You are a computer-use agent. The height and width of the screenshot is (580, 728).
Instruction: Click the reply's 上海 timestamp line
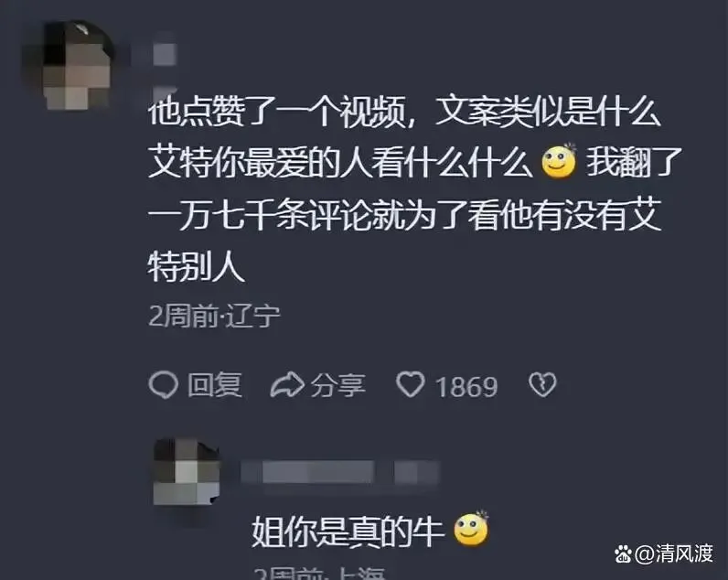[x=319, y=574]
